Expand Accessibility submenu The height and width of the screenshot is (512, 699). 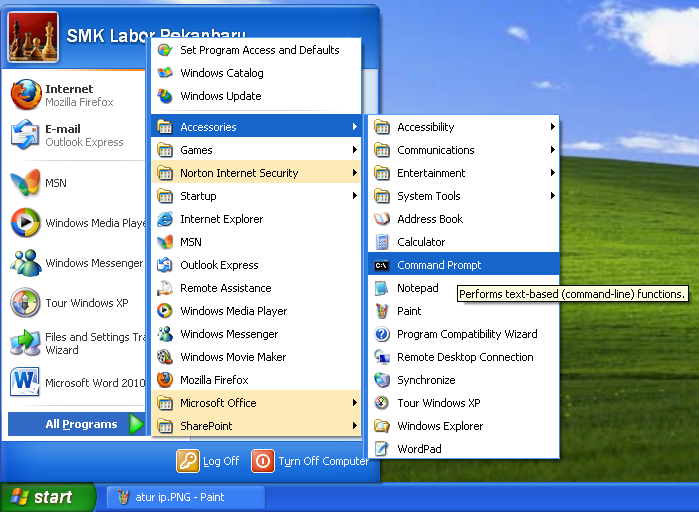[464, 127]
